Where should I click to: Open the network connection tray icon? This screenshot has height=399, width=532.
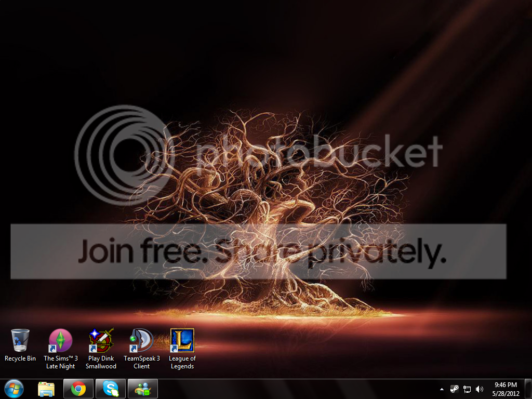(x=467, y=389)
